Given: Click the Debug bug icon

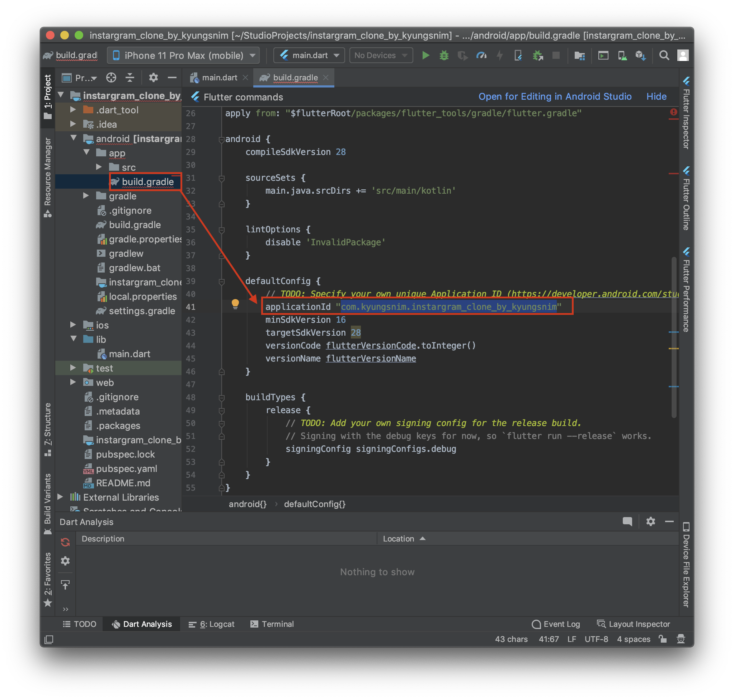Looking at the screenshot, I should [x=443, y=56].
